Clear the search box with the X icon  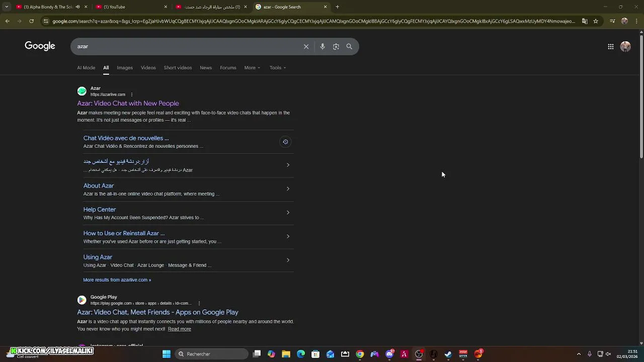pyautogui.click(x=306, y=46)
